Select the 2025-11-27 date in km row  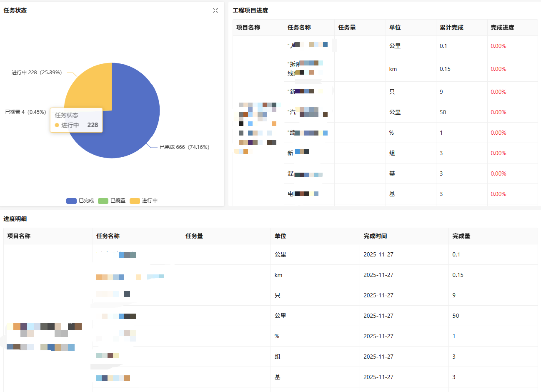(x=378, y=275)
